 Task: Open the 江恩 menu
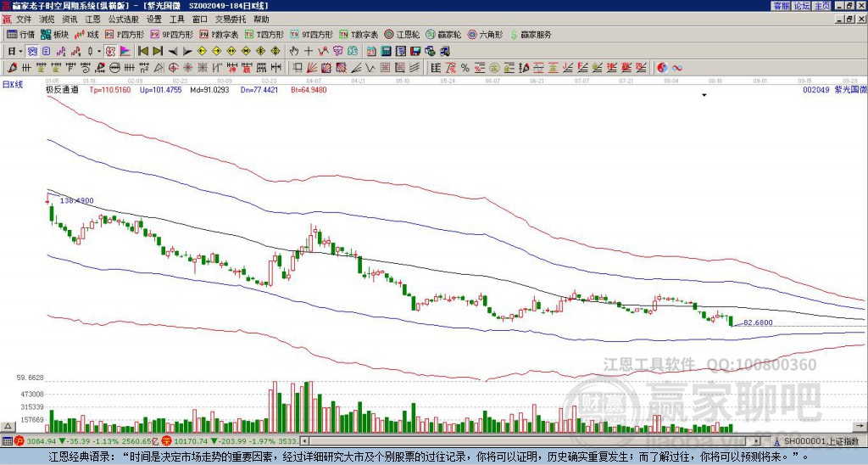click(92, 20)
